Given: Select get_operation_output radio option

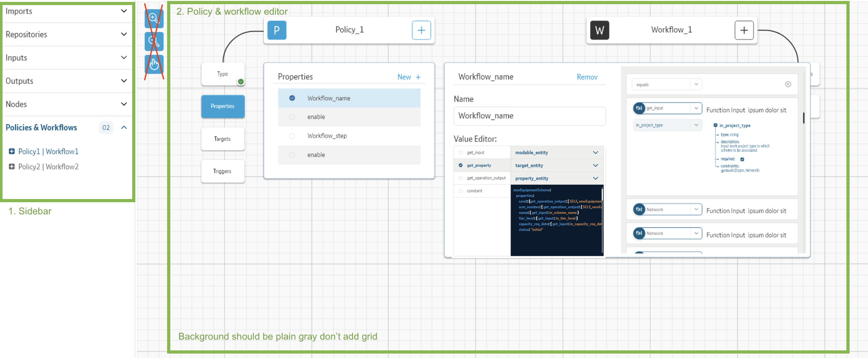Looking at the screenshot, I should tap(460, 178).
